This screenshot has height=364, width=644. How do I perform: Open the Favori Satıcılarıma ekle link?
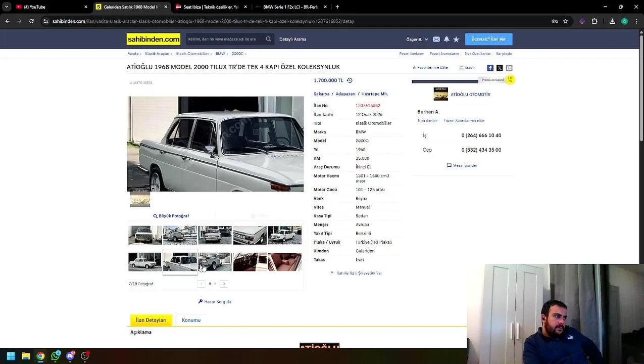click(x=464, y=121)
